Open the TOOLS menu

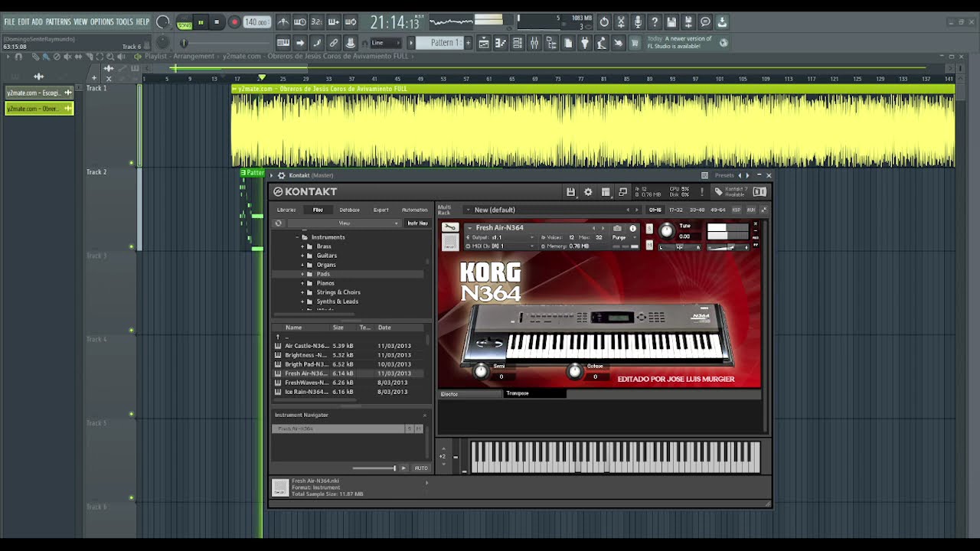tap(125, 22)
